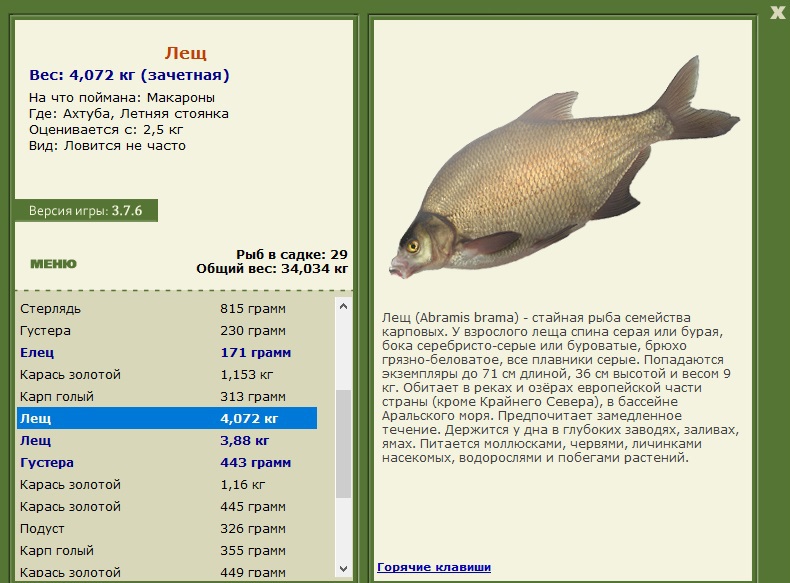
Task: Click the Версия игры: 3.7.6 label
Action: pyautogui.click(x=86, y=211)
